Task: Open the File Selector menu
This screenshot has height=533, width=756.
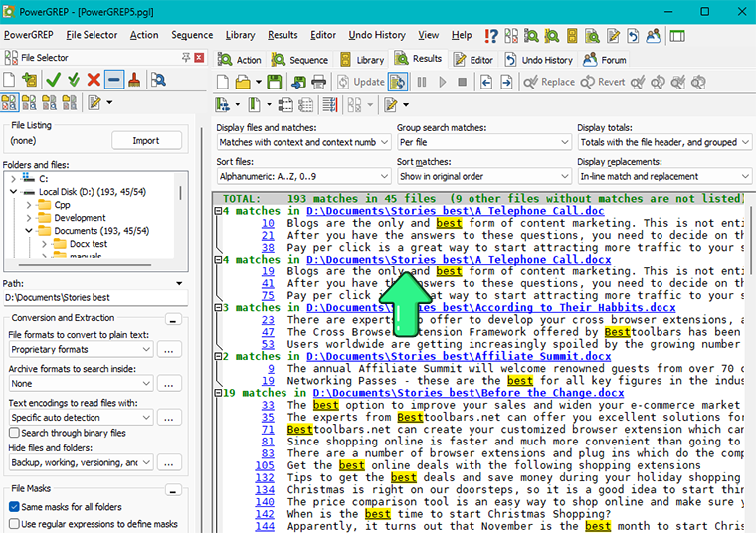Action: (x=92, y=35)
